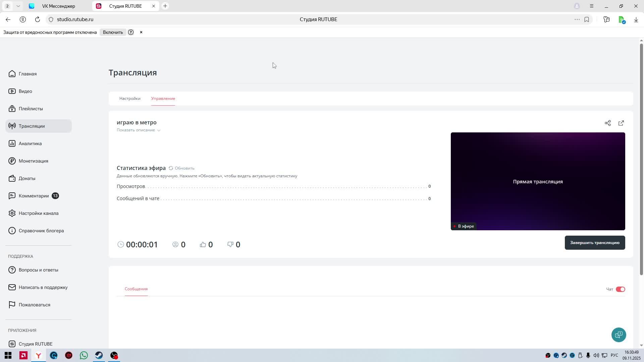Select the Сообщения tab

click(x=136, y=289)
